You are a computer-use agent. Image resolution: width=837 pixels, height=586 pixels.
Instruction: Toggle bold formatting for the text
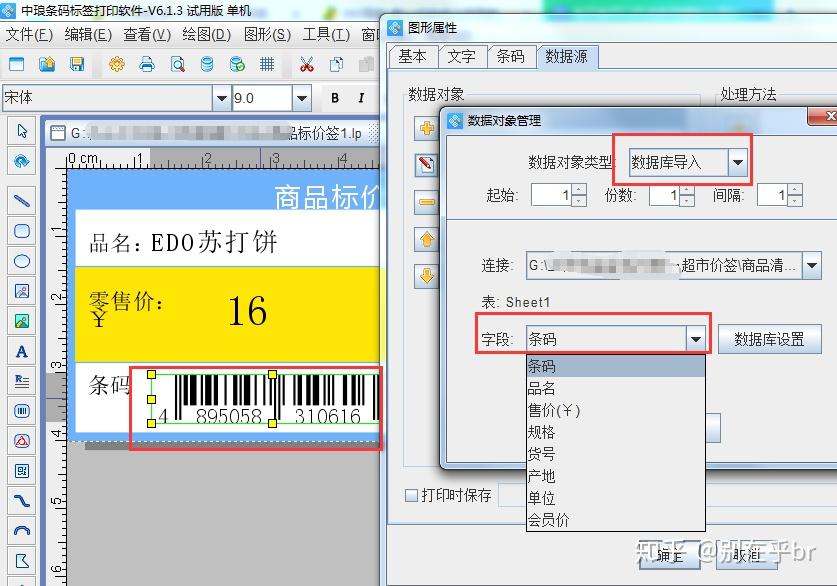click(336, 97)
